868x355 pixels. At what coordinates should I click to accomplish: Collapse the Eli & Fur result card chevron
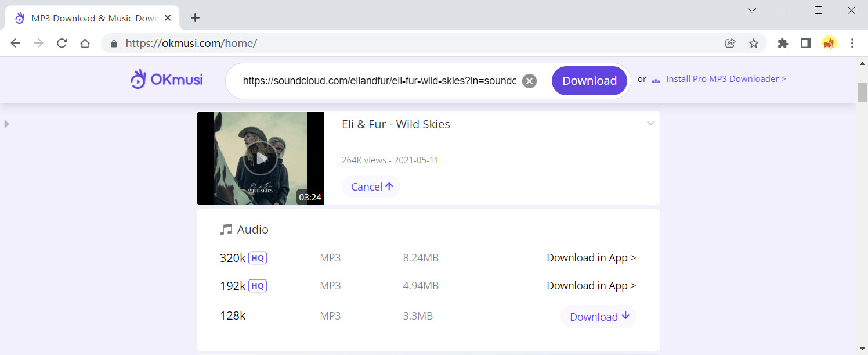[x=650, y=123]
